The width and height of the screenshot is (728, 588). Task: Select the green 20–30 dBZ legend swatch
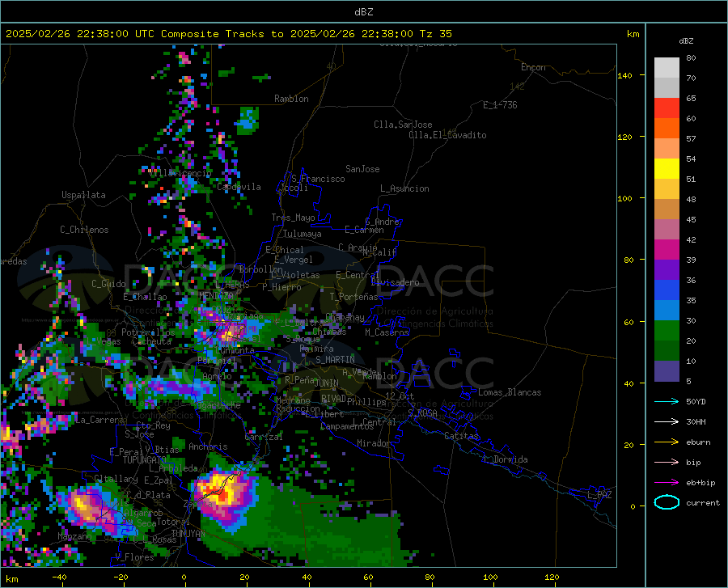coord(667,331)
